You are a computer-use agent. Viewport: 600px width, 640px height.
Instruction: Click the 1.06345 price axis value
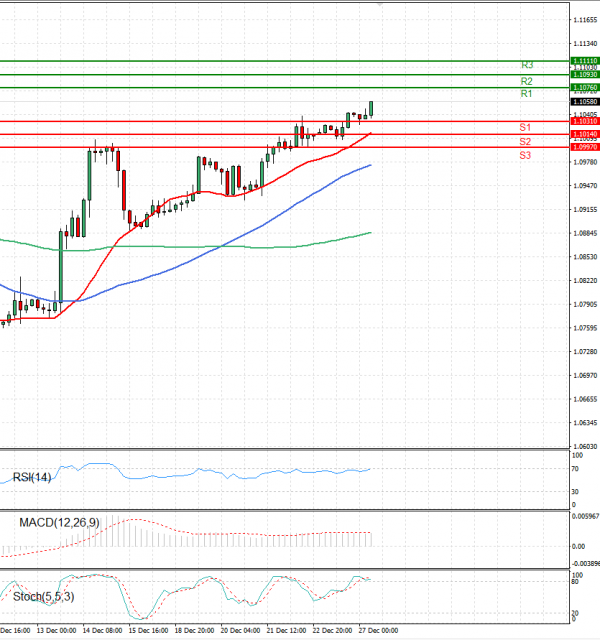point(585,422)
